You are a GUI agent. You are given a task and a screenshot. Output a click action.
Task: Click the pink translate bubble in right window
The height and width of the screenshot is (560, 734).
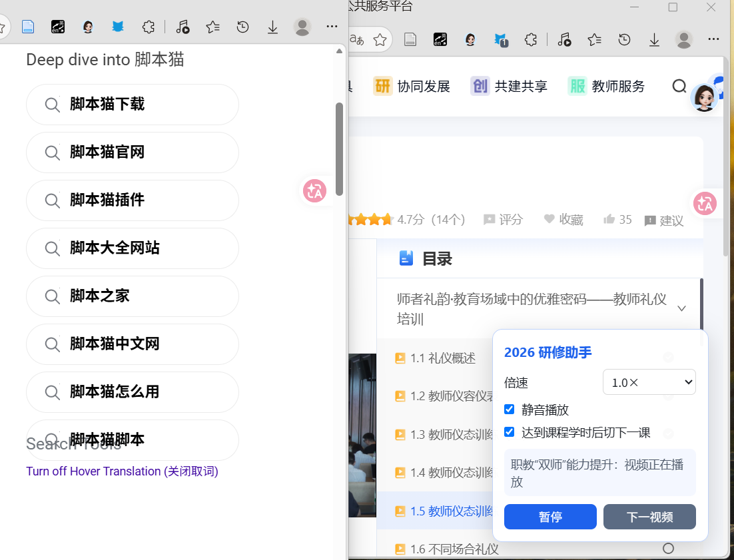[x=705, y=204]
